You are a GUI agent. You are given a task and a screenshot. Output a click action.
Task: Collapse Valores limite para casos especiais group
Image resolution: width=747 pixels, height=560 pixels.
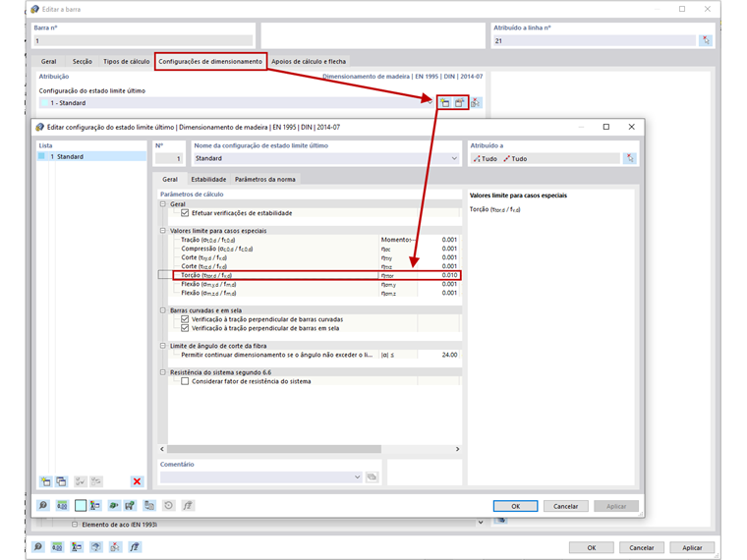[163, 231]
